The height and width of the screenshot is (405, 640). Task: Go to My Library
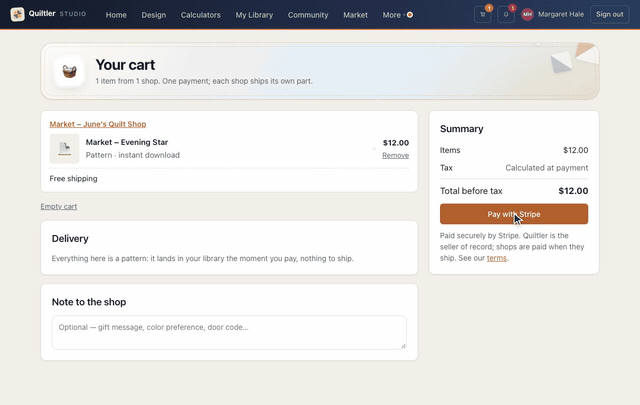pos(254,15)
